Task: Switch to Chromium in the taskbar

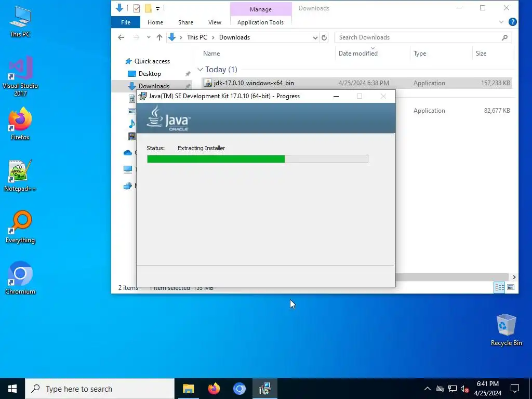Action: click(x=239, y=389)
